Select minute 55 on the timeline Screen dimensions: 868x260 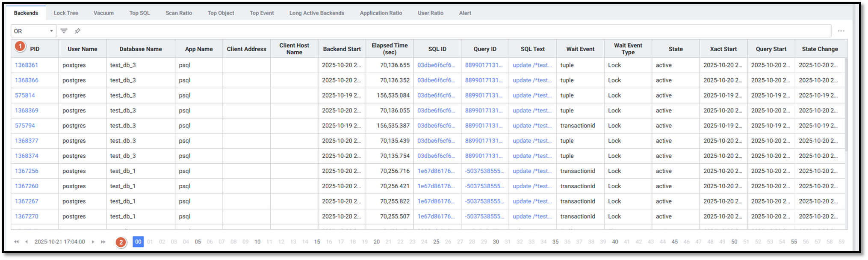(794, 242)
